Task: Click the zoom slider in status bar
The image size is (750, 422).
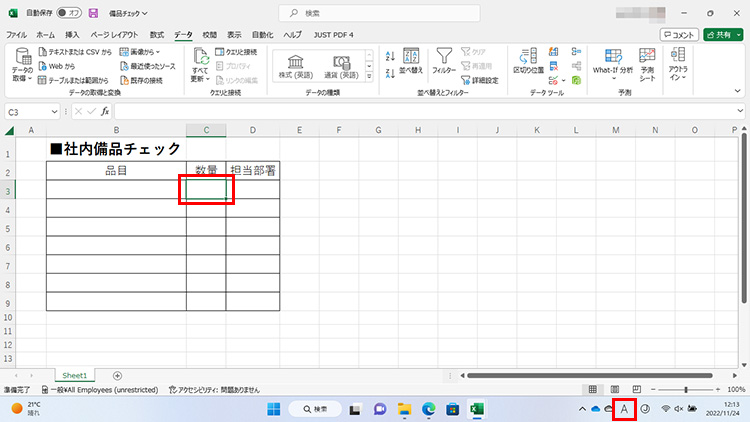Action: [686, 389]
